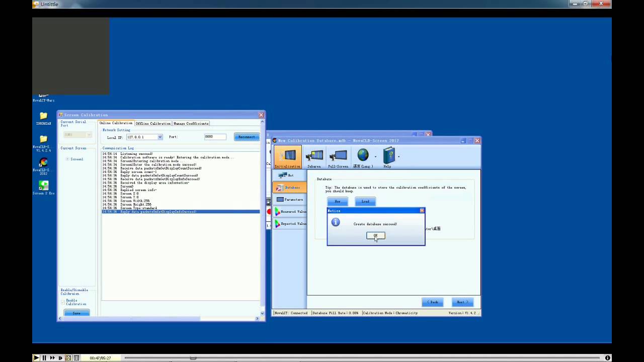Expand the language dropdown arrow
The image size is (644, 362).
375,157
